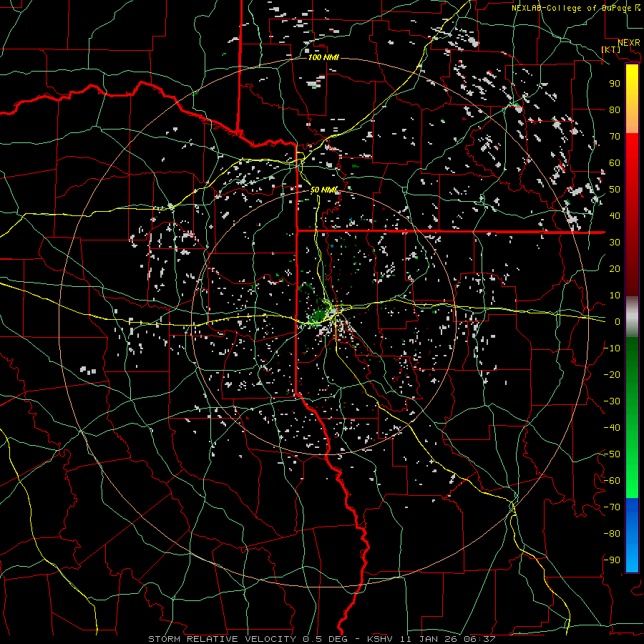Click the 90 value on the velocity scale
The height and width of the screenshot is (644, 644).
(615, 84)
